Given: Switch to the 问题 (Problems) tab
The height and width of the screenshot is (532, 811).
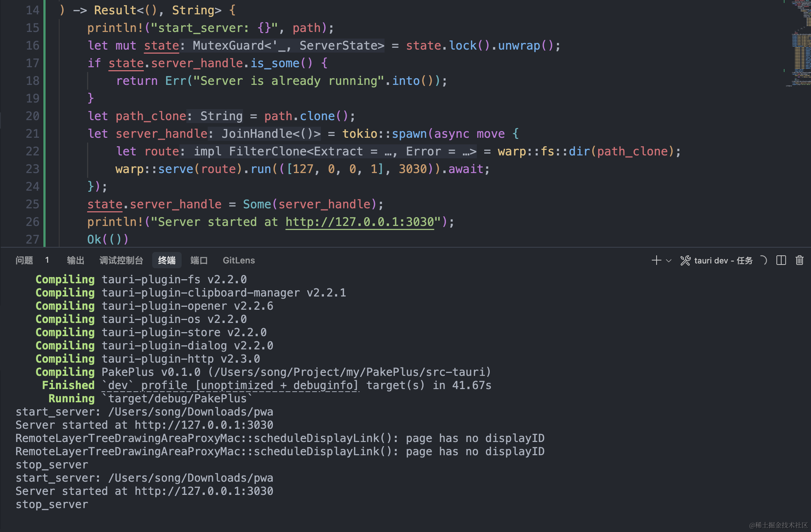Looking at the screenshot, I should (24, 260).
